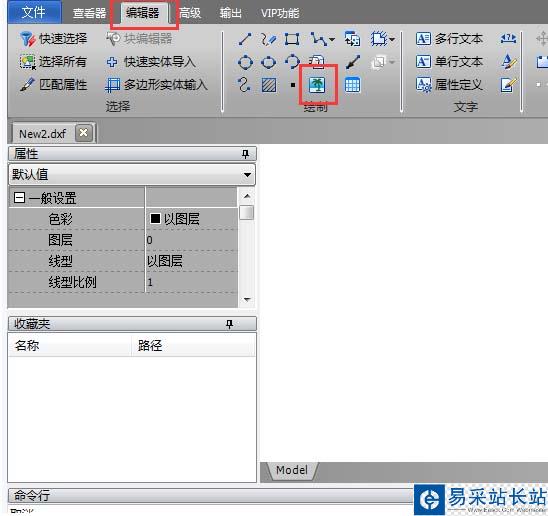The height and width of the screenshot is (516, 548).
Task: Open the Polyline tool dropdown arrow
Action: pyautogui.click(x=331, y=39)
